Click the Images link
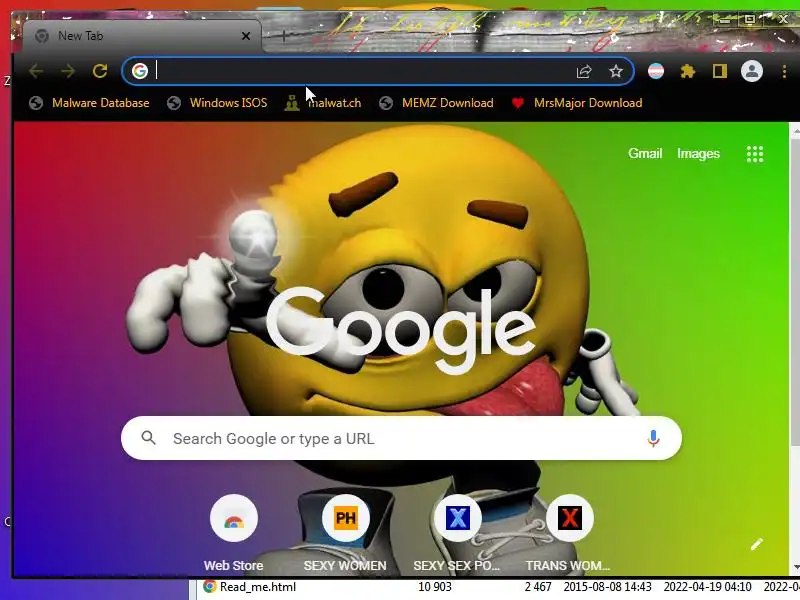 click(698, 154)
